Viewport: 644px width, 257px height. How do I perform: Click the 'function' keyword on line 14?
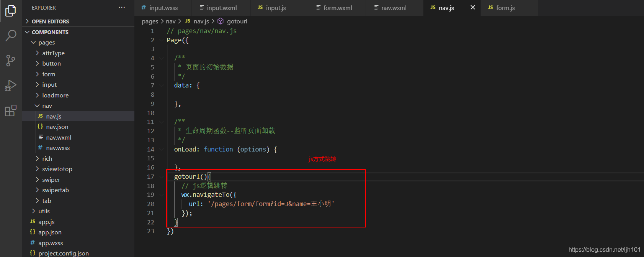pos(218,150)
